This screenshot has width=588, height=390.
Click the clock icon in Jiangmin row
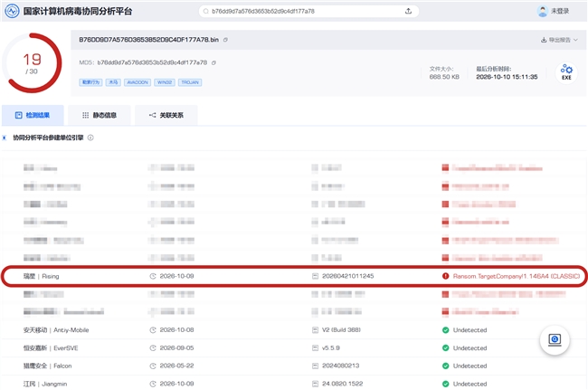click(x=153, y=384)
